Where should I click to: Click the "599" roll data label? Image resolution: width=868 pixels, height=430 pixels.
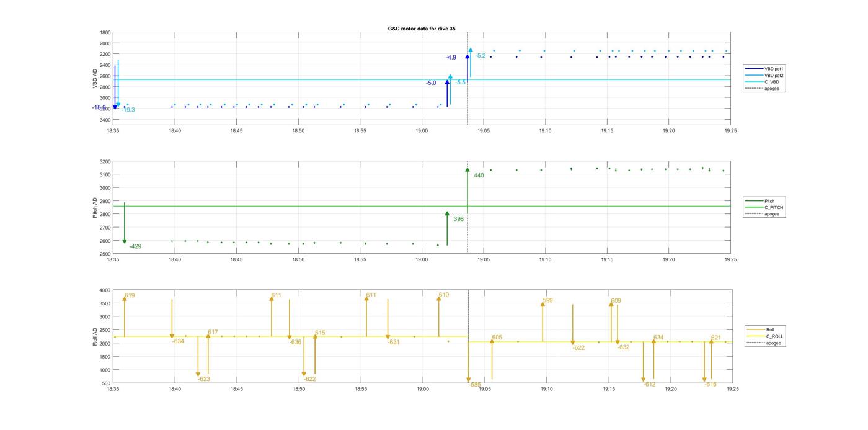pos(547,300)
